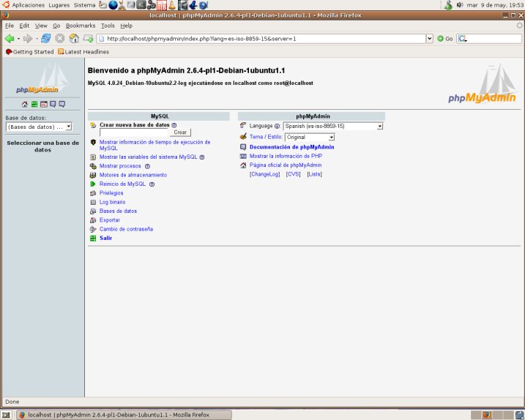Open the Go menu in Firefox
525x420 pixels.
click(x=56, y=26)
